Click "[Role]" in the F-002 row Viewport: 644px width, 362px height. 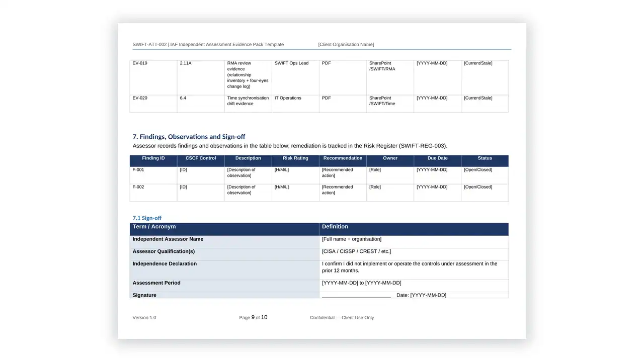tap(375, 187)
